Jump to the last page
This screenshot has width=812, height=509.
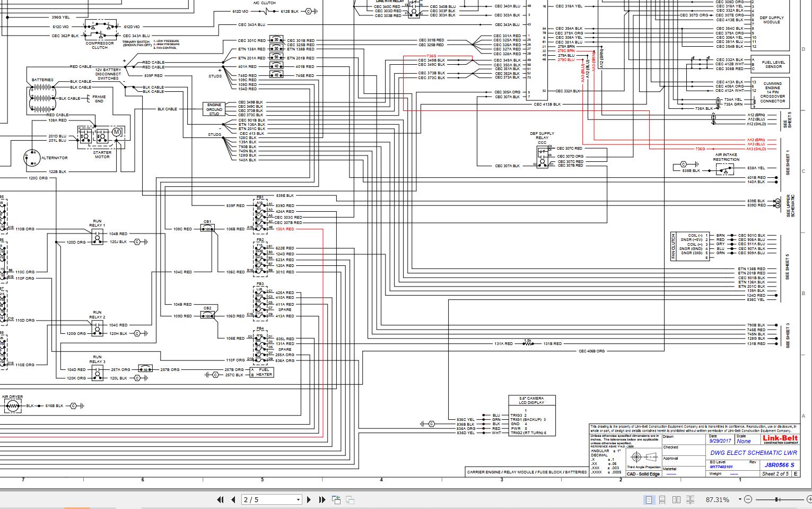[322, 499]
